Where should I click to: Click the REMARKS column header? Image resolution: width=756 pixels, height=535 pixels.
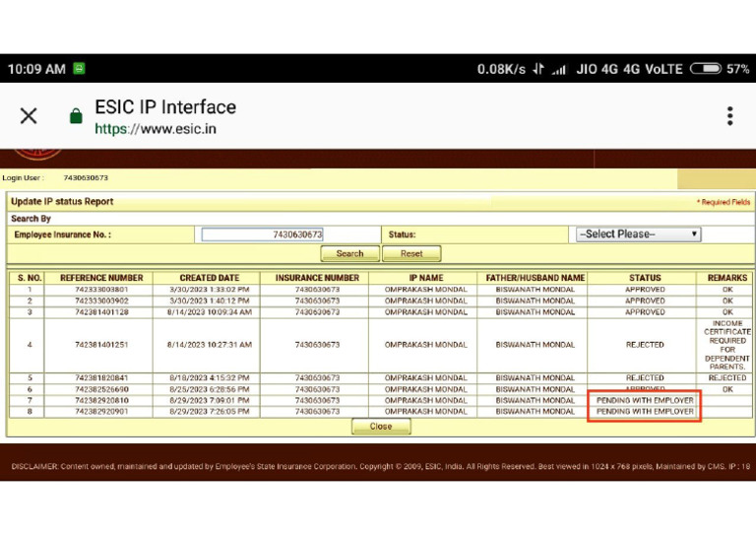click(x=727, y=278)
